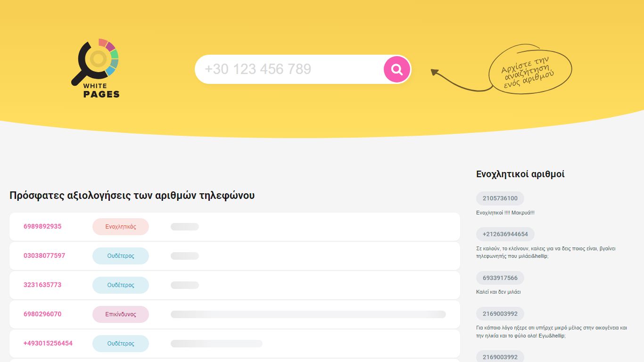Click the loading comment bar for 6980296070

[308, 314]
